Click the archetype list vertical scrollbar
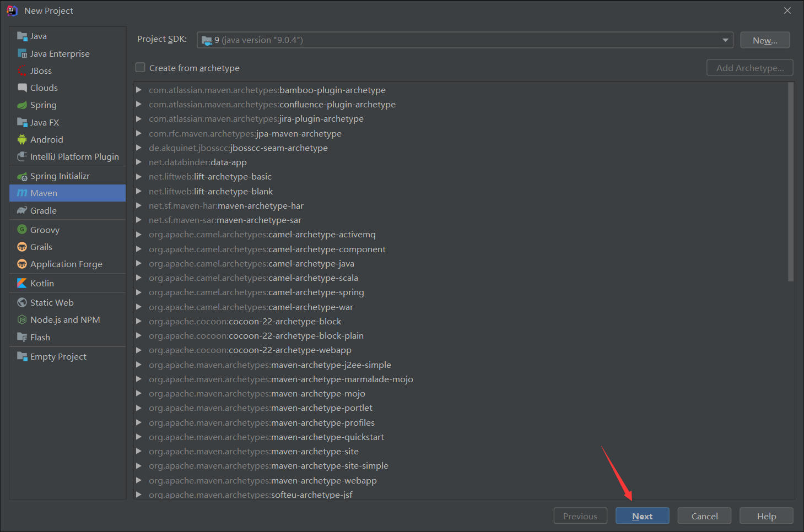The height and width of the screenshot is (532, 804). pyautogui.click(x=791, y=182)
